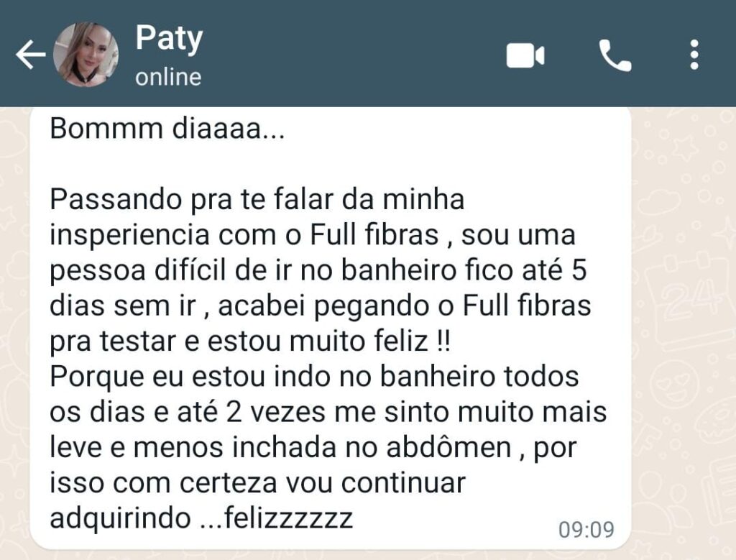The width and height of the screenshot is (736, 560).
Task: Start a video call with Paty
Action: pyautogui.click(x=525, y=55)
